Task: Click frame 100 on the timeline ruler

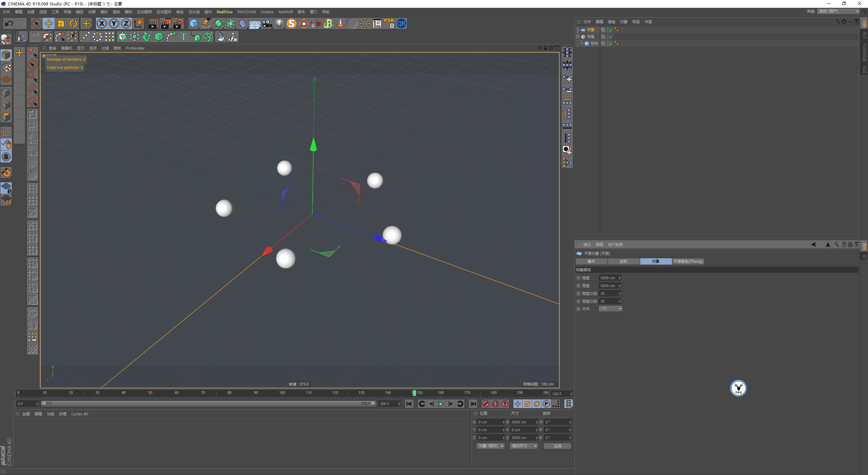Action: 282,393
